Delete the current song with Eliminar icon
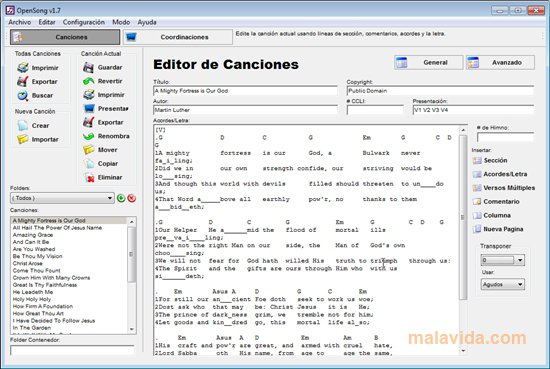The image size is (550, 369). pyautogui.click(x=89, y=177)
